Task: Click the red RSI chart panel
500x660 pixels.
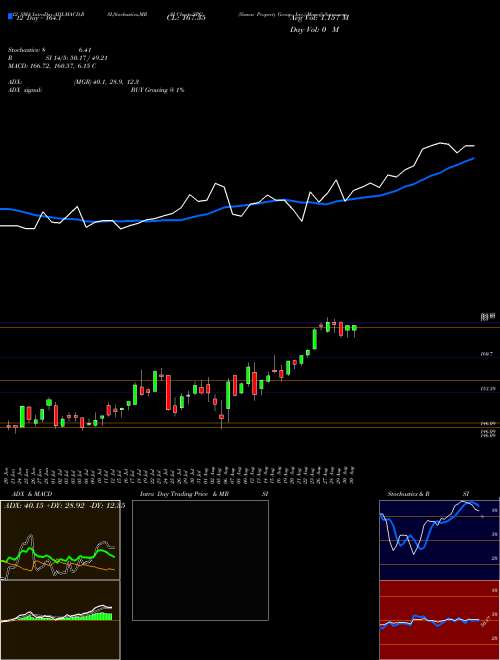Action: coord(439,620)
